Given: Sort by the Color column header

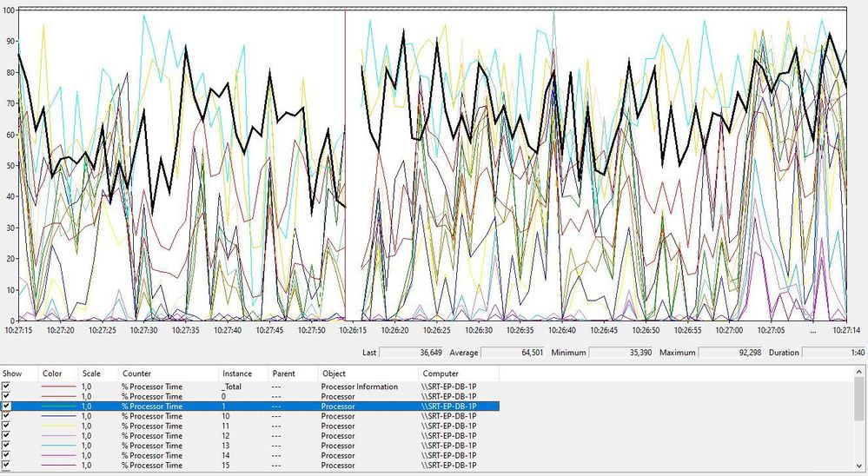Looking at the screenshot, I should coord(58,374).
